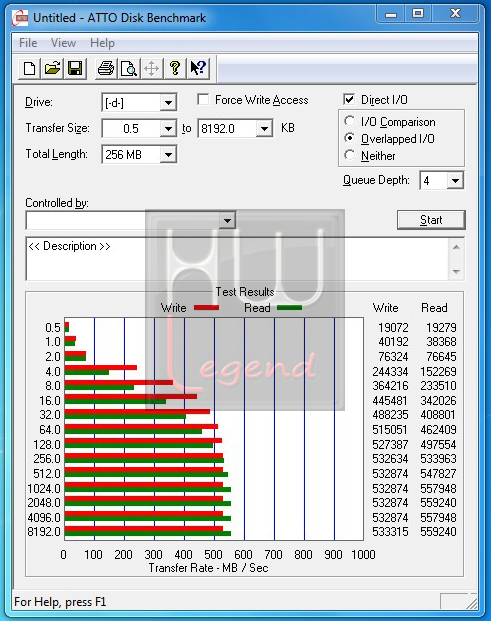
Task: Click status bar text For Help, press F1
Action: (x=60, y=602)
